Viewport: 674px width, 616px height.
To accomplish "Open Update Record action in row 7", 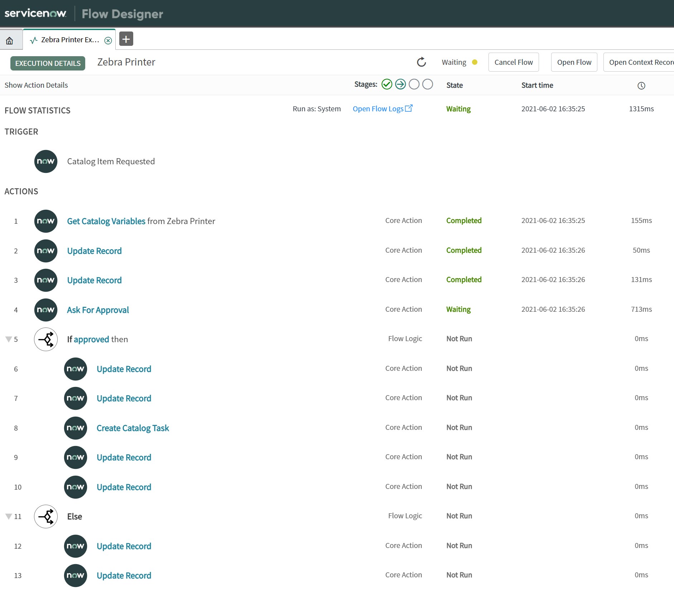I will 124,398.
